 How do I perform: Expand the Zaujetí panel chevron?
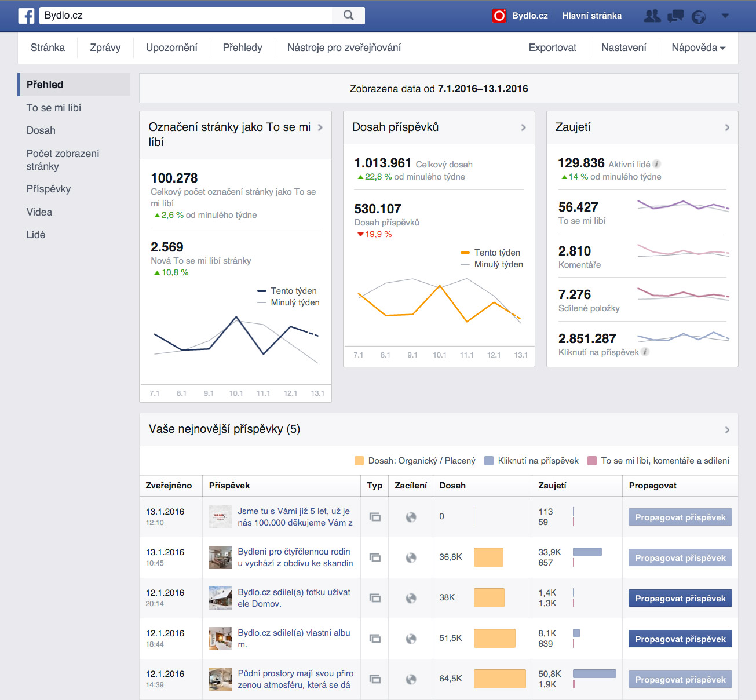(x=727, y=127)
